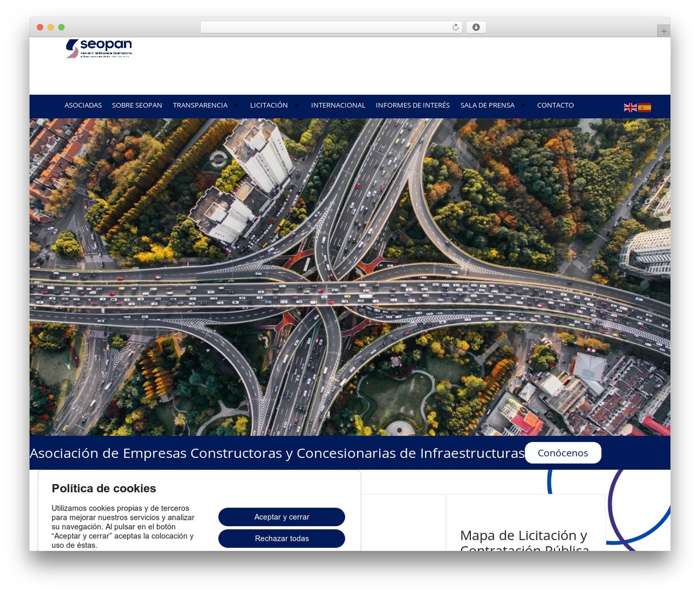Click the Seopan logo
The height and width of the screenshot is (593, 700).
[99, 49]
